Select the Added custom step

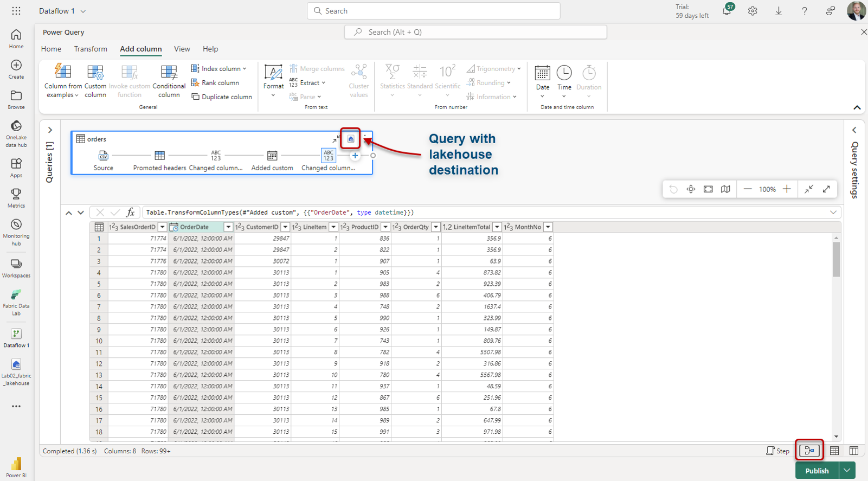(272, 161)
